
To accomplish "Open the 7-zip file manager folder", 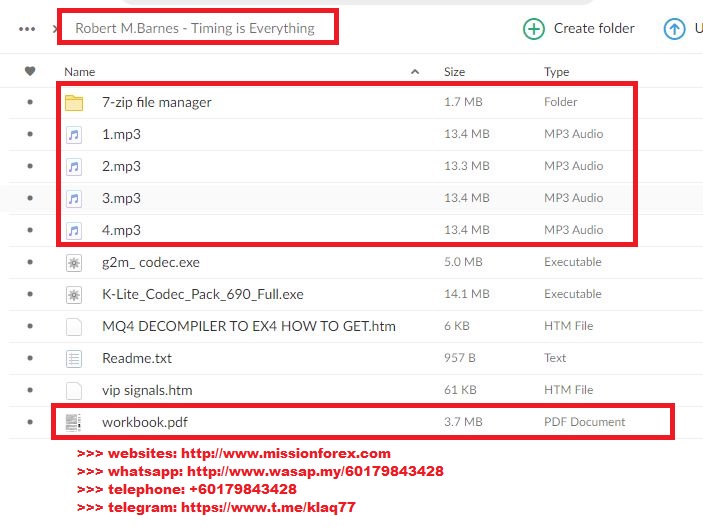I will (x=156, y=103).
